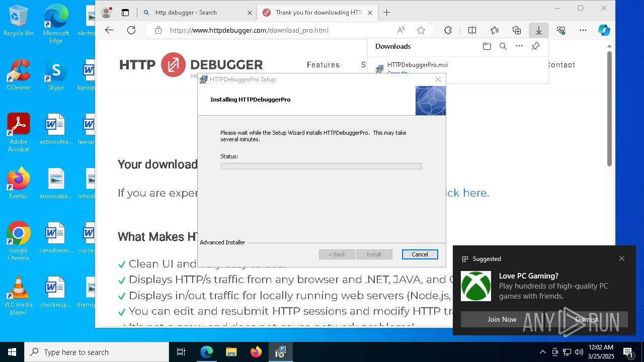Click the Read aloud icon in address bar
The height and width of the screenshot is (362, 644).
coord(401,30)
